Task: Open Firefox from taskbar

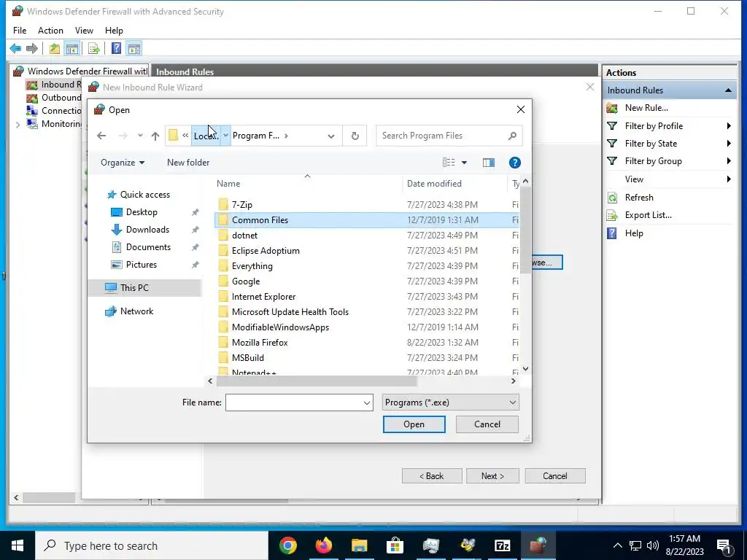Action: tap(323, 545)
